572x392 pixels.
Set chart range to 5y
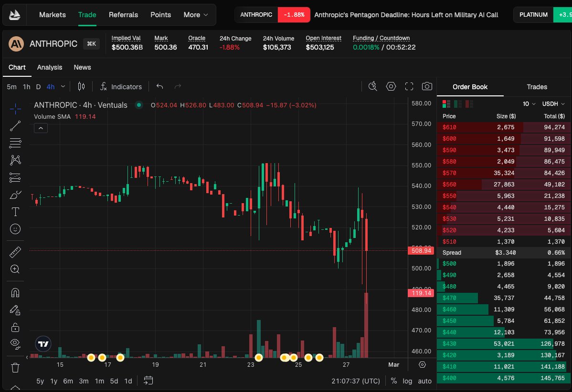[x=40, y=381]
